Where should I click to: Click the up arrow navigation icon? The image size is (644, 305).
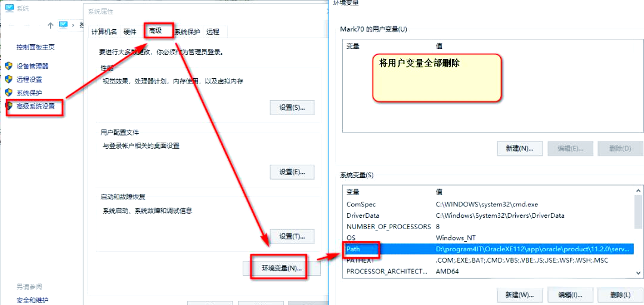(x=51, y=25)
